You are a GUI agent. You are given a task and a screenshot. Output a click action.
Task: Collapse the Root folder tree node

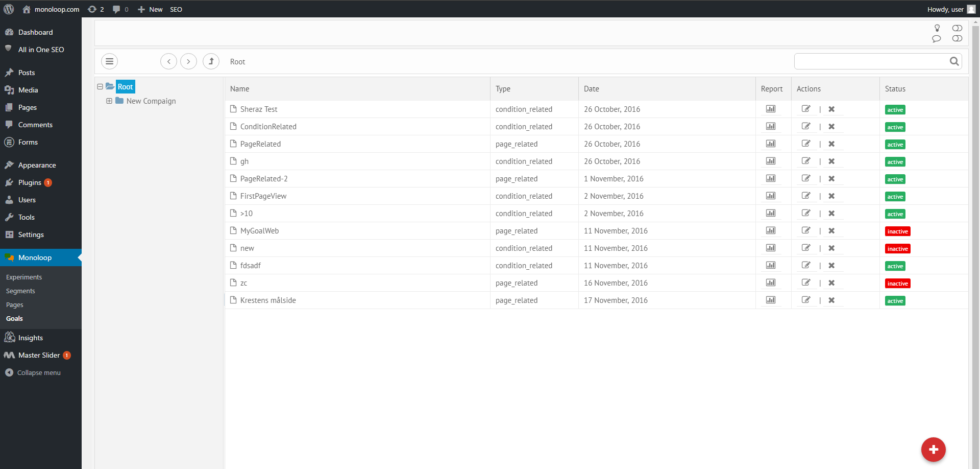(100, 87)
